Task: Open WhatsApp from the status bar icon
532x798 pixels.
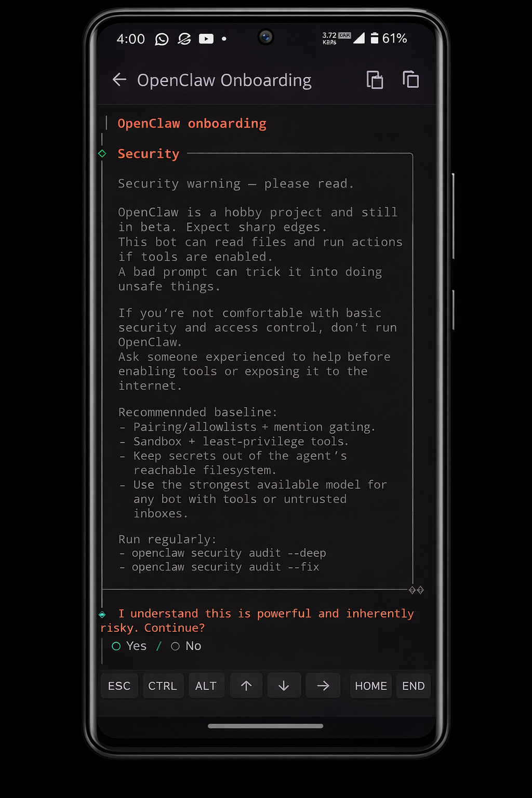Action: tap(162, 39)
